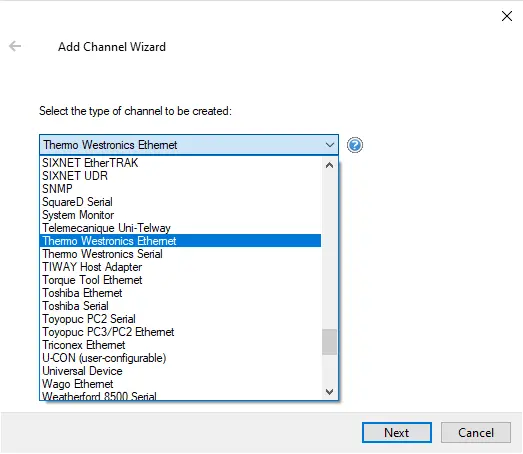
Task: Choose Toshiba Serial channel type
Action: point(180,306)
